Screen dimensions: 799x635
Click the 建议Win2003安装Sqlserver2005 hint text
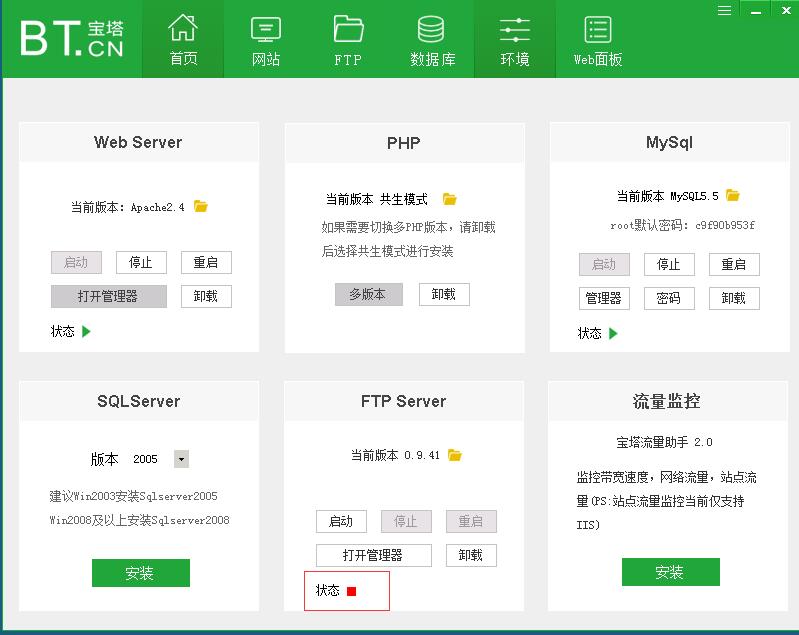(134, 496)
